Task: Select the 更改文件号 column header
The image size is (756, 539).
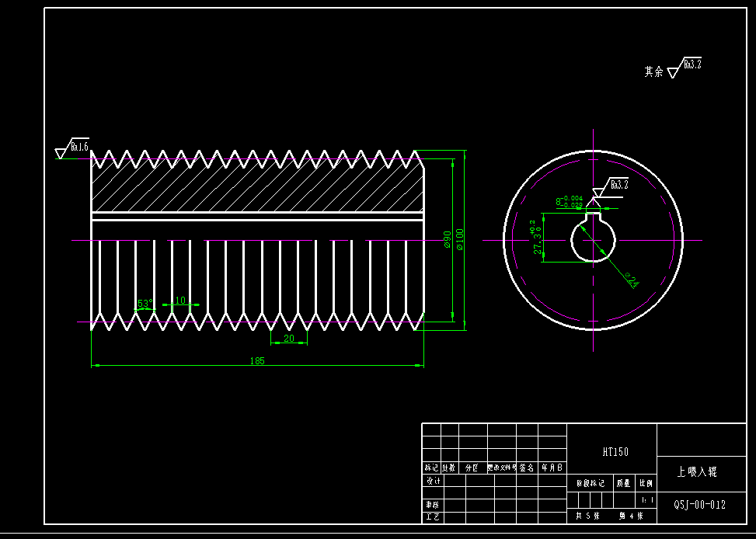Action: [x=502, y=468]
